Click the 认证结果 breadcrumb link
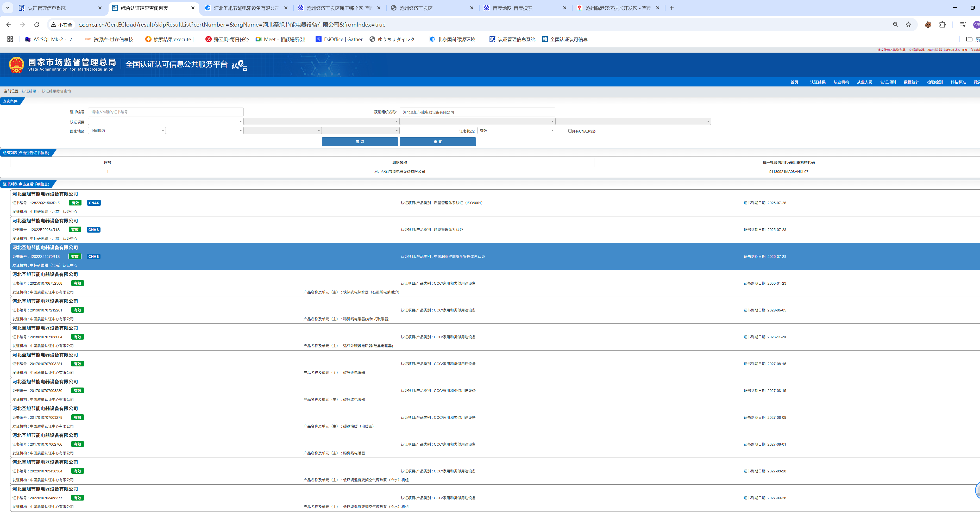 pos(29,91)
